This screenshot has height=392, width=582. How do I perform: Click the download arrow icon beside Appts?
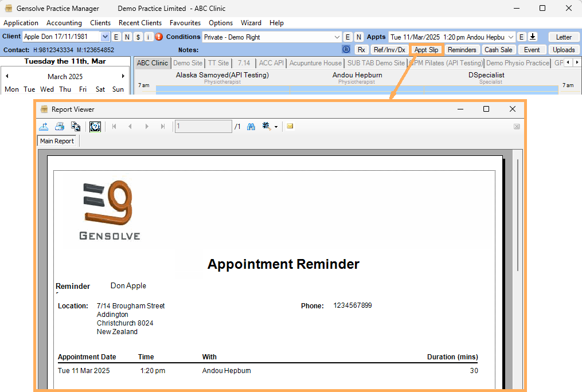[533, 37]
